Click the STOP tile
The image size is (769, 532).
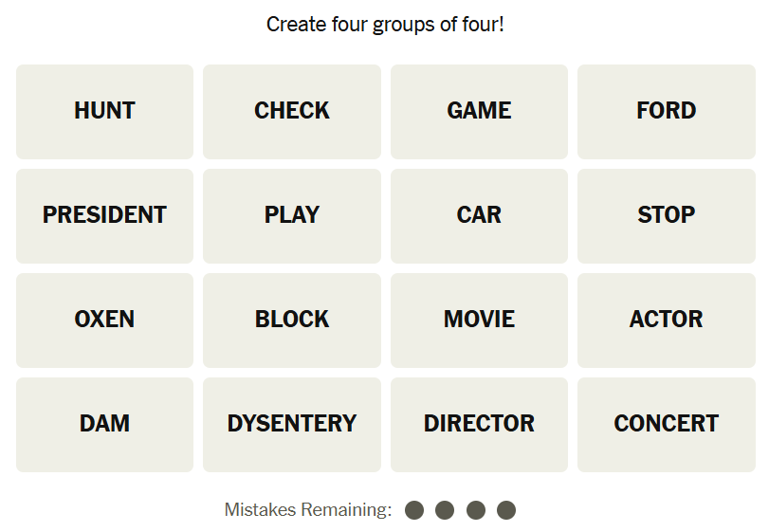pyautogui.click(x=666, y=215)
